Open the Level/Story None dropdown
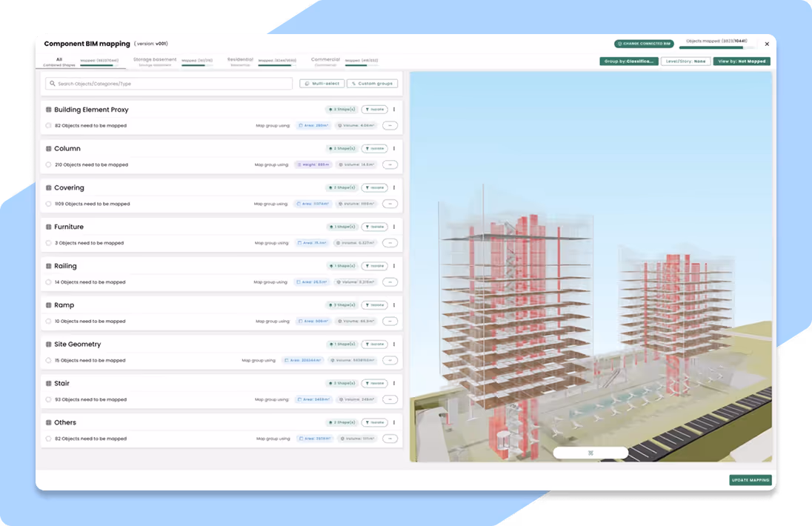 pyautogui.click(x=685, y=61)
